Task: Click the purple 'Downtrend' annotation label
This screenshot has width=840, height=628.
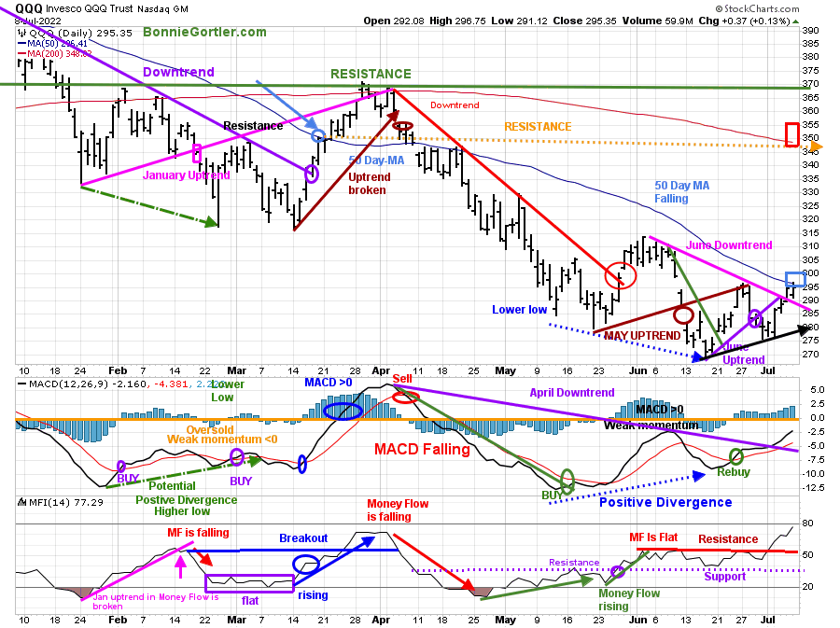Action: (178, 72)
